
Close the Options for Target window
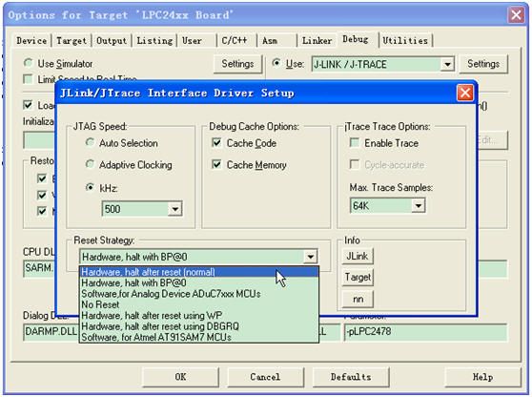click(x=516, y=15)
